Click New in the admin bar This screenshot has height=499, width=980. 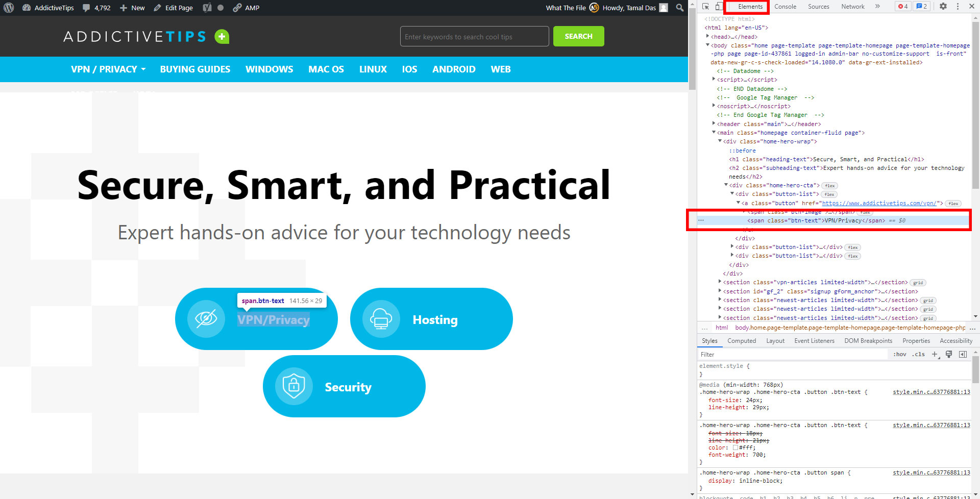point(132,8)
